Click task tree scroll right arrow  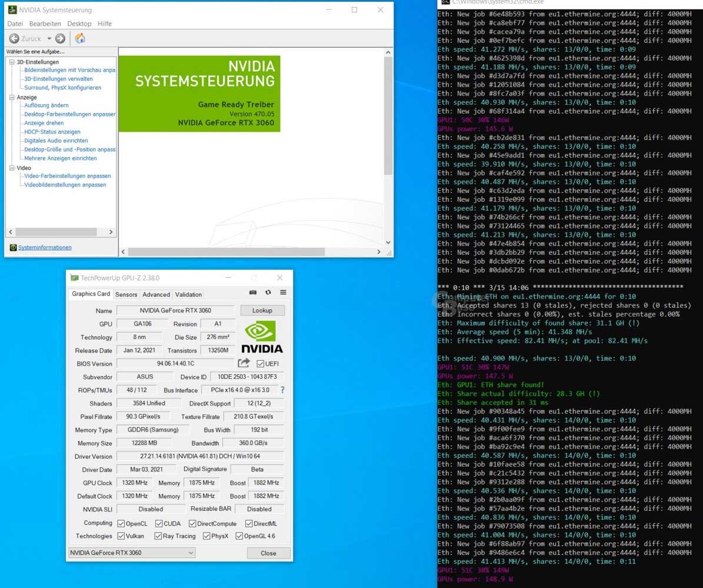[x=111, y=232]
